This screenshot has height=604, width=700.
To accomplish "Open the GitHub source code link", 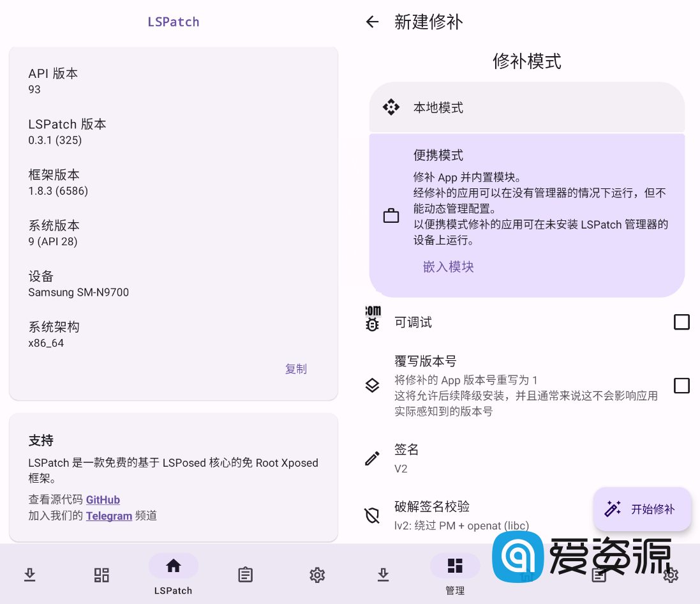I will point(103,500).
